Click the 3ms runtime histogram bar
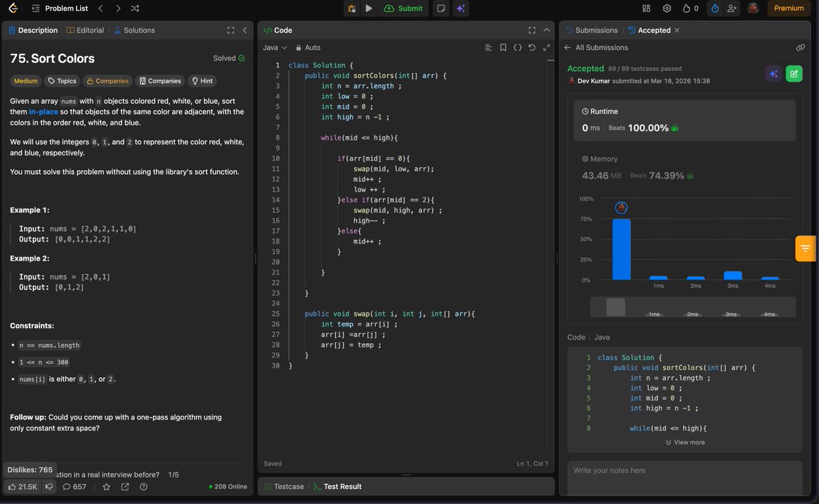 pyautogui.click(x=732, y=276)
